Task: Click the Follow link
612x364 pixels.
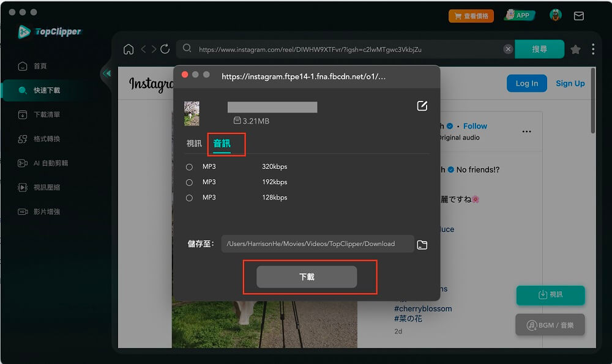Action: [475, 126]
